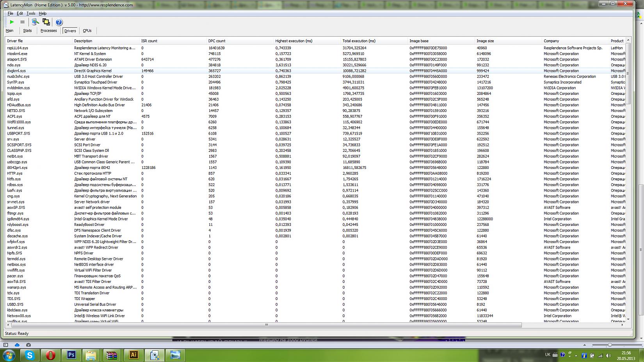Screen dimensions: 644x362
Task: Select the USBPORT.SYS driver row
Action: [x=315, y=133]
